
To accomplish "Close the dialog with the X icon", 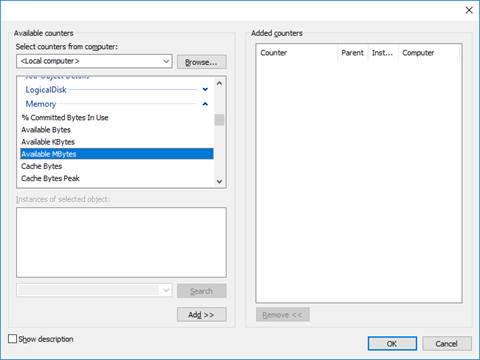I will click(469, 10).
